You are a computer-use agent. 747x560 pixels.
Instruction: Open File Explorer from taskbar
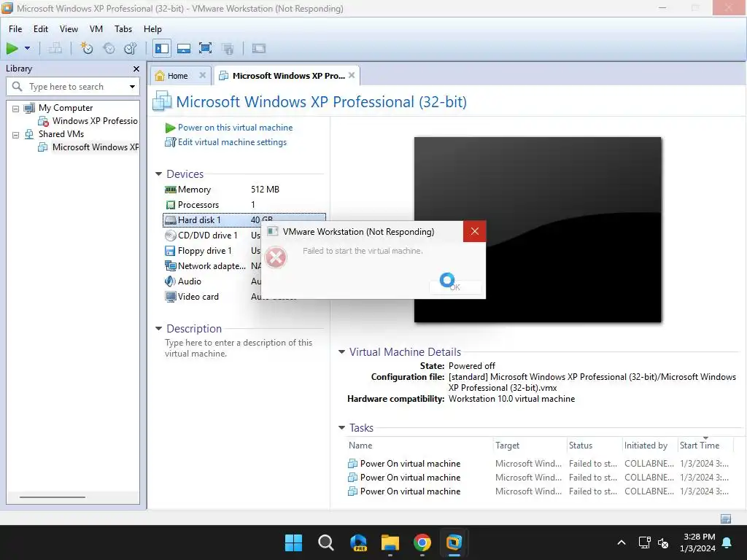click(x=390, y=542)
